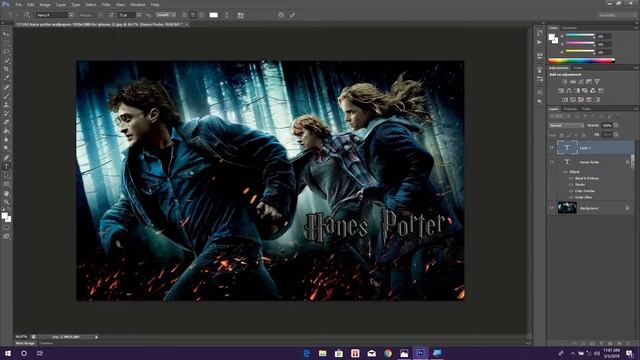Select the Lasso tool
This screenshot has height=360, width=640.
6,52
